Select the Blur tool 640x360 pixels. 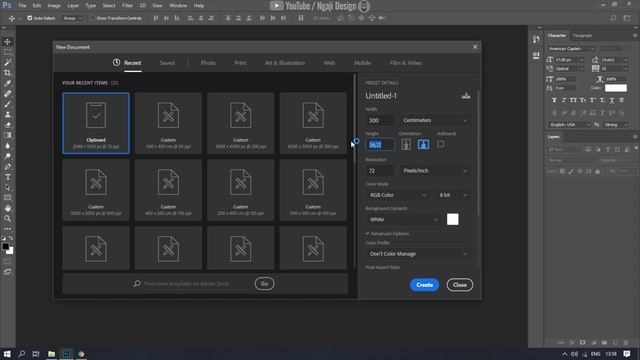point(7,146)
